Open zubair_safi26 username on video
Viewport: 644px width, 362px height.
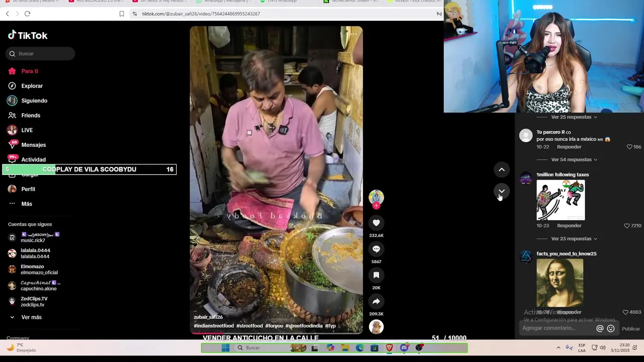pyautogui.click(x=208, y=317)
